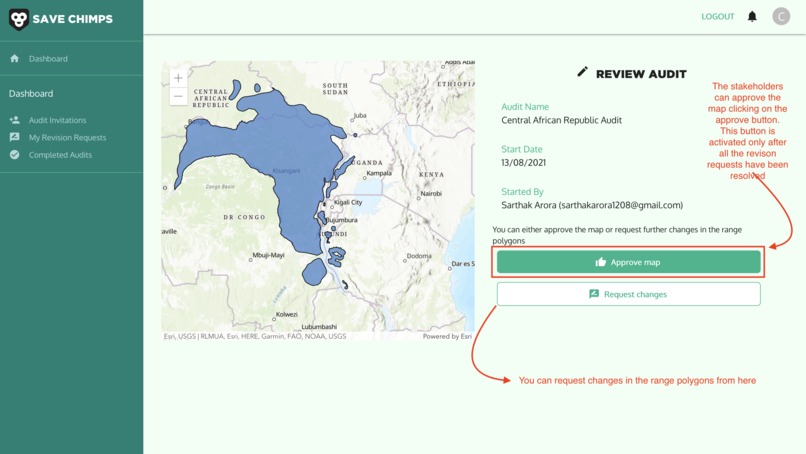Click the SAVE CHIMPS title text
Screen dimensions: 806x454
click(72, 20)
